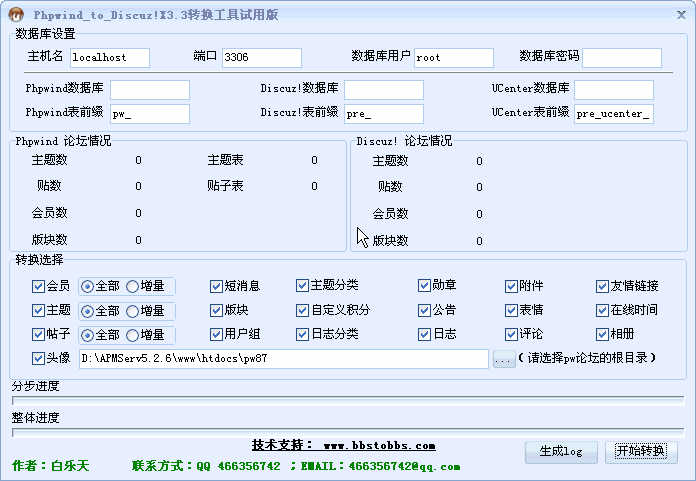Viewport: 696px width, 481px height.
Task: Click the 数据库用户 field showing root
Action: 454,58
